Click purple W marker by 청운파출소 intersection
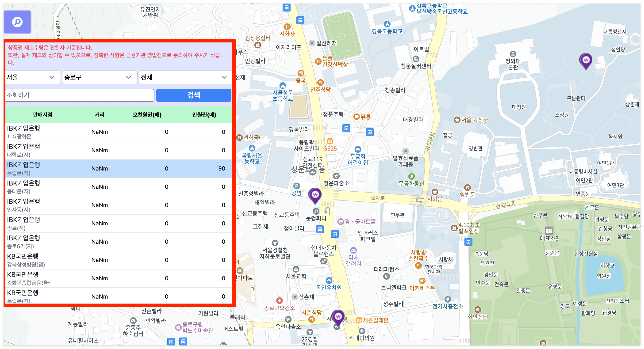This screenshot has width=644, height=349. click(315, 196)
